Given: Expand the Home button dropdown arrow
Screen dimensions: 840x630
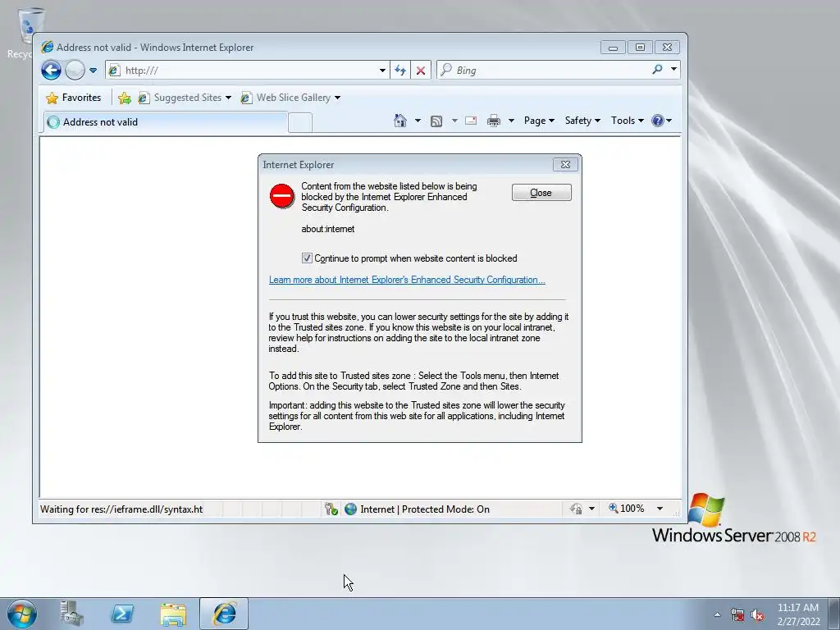Looking at the screenshot, I should click(x=418, y=121).
